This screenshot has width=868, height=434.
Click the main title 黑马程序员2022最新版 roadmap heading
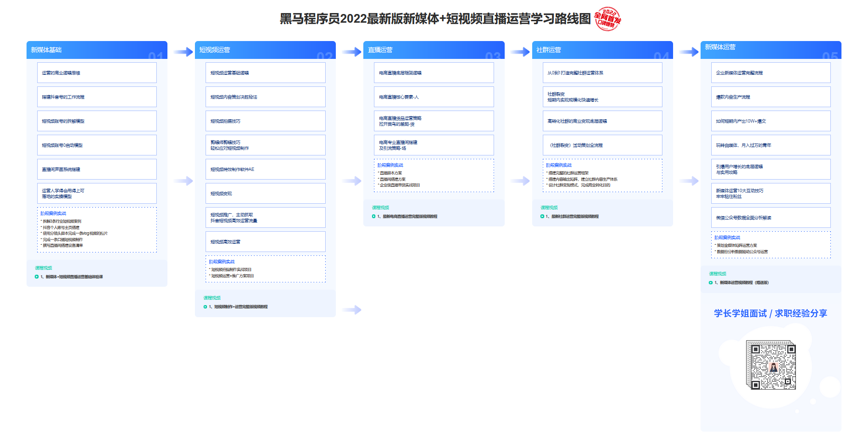[435, 19]
